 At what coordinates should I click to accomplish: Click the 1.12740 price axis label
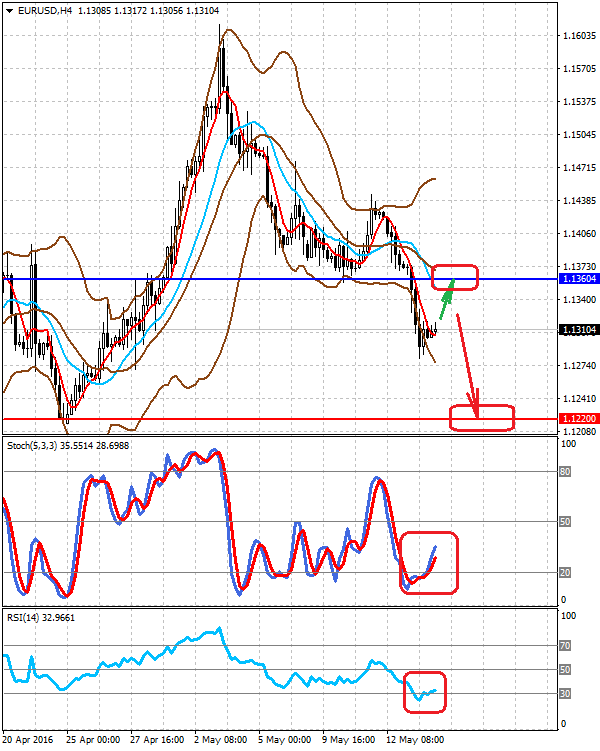coord(579,365)
